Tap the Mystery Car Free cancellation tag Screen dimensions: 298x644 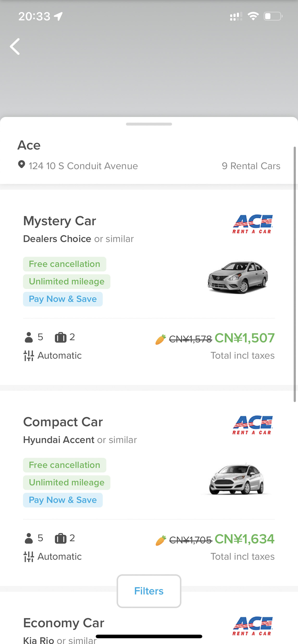[65, 264]
